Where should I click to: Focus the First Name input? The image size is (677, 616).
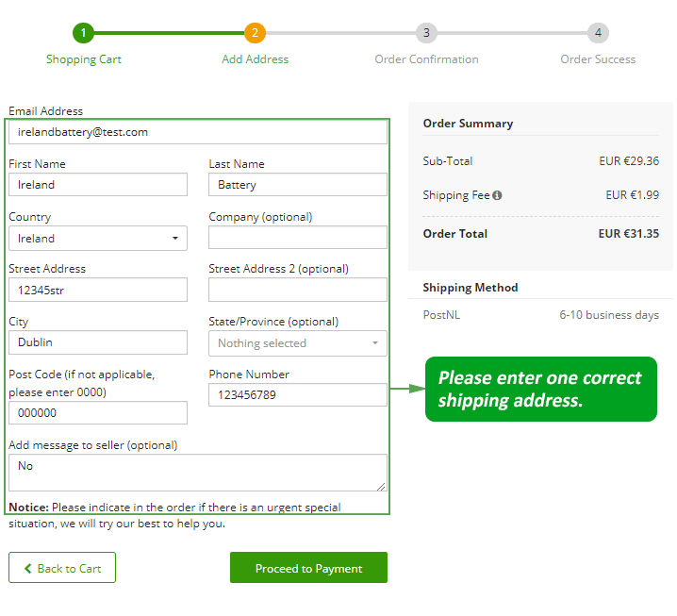[x=98, y=185]
